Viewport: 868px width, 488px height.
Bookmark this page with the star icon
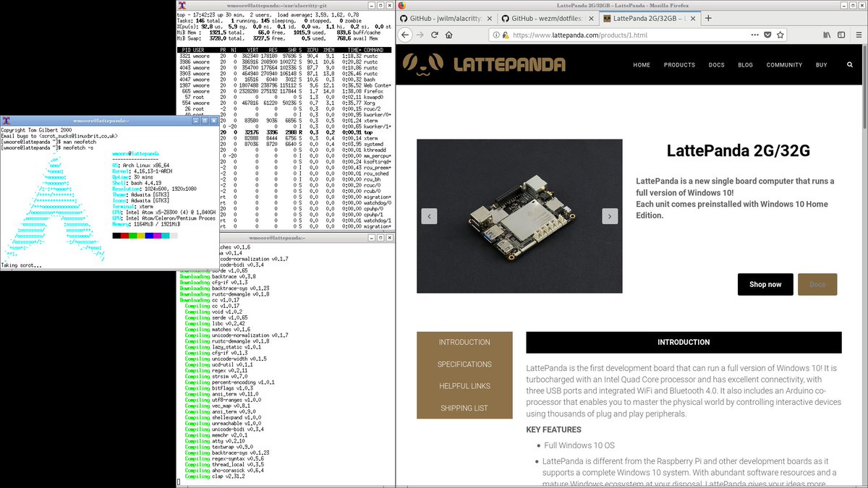point(782,34)
